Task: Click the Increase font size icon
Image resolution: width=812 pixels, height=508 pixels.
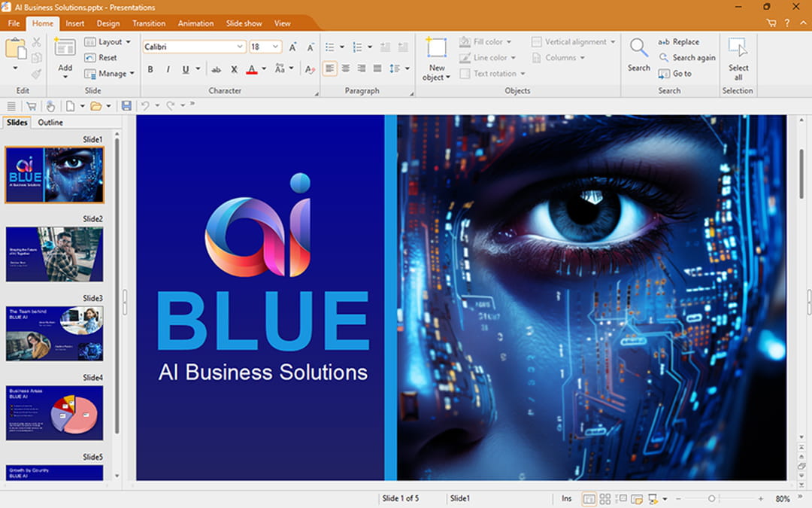Action: coord(293,47)
